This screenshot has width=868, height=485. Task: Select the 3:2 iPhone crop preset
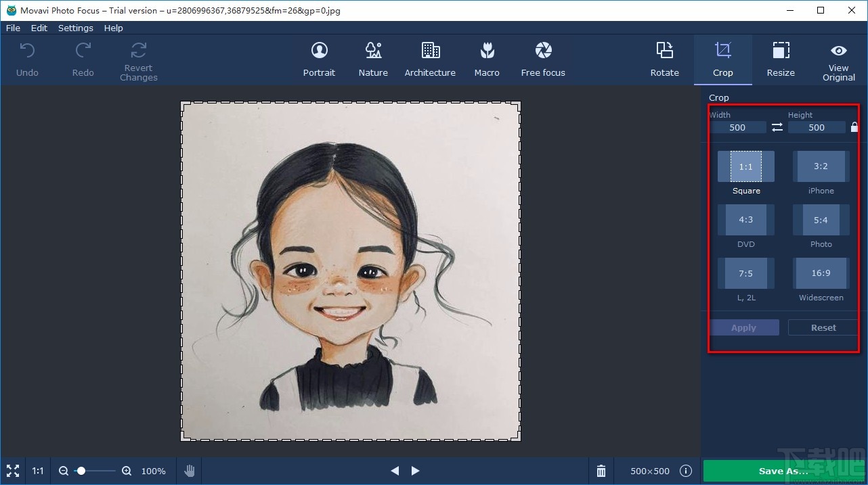(820, 166)
